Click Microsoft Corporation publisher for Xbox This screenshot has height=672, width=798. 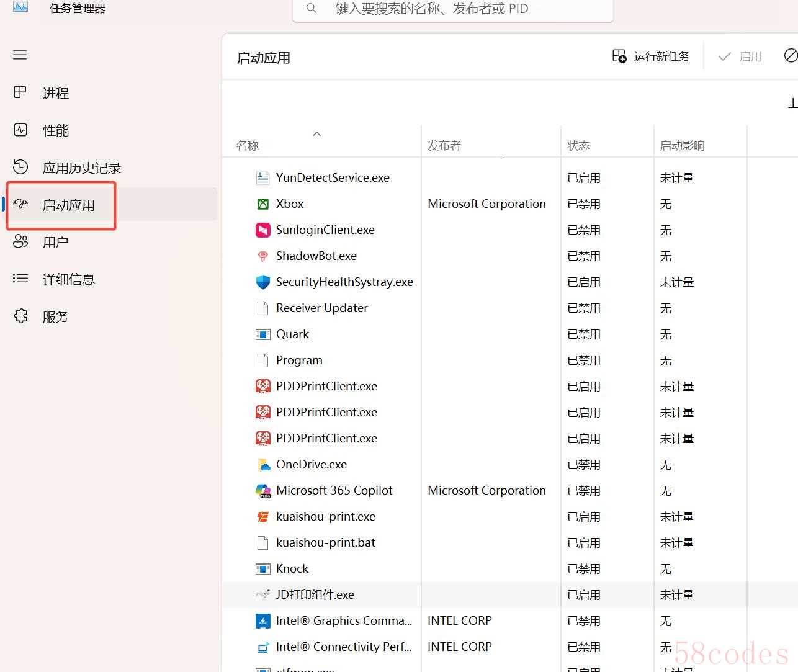click(x=486, y=204)
